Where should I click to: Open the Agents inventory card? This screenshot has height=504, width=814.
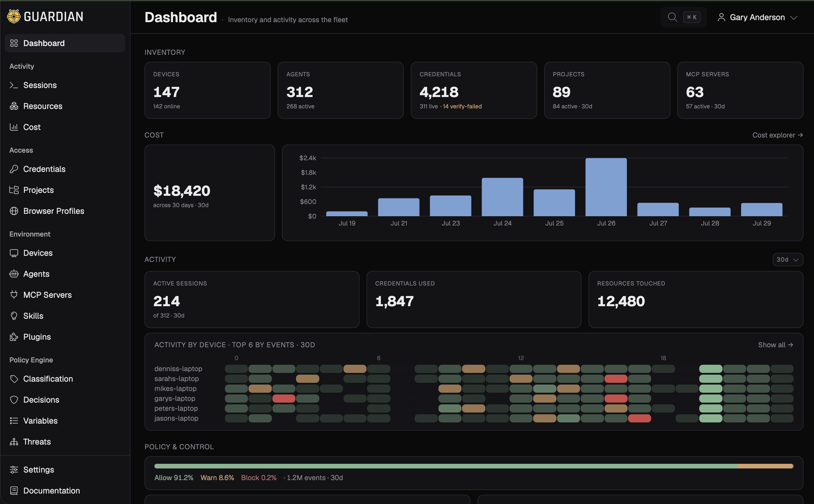click(x=341, y=90)
